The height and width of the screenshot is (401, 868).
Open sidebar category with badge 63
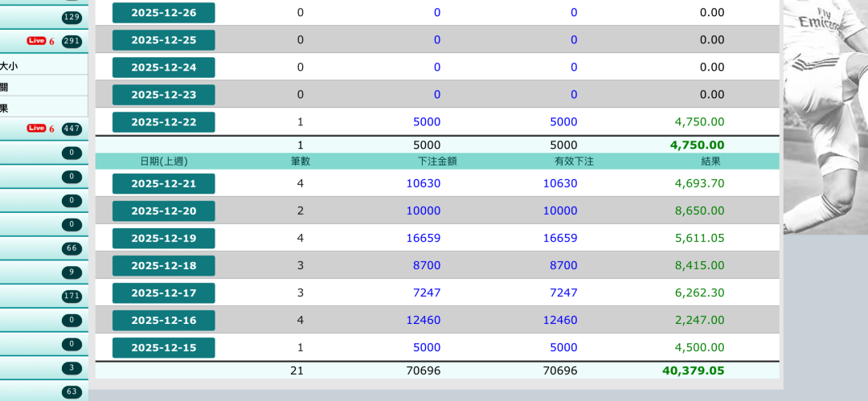(43, 391)
